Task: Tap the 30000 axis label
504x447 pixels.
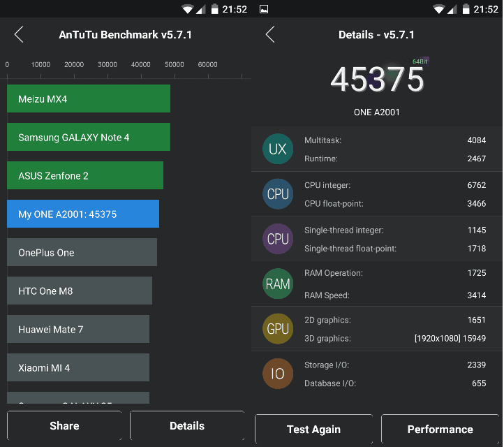Action: point(108,65)
